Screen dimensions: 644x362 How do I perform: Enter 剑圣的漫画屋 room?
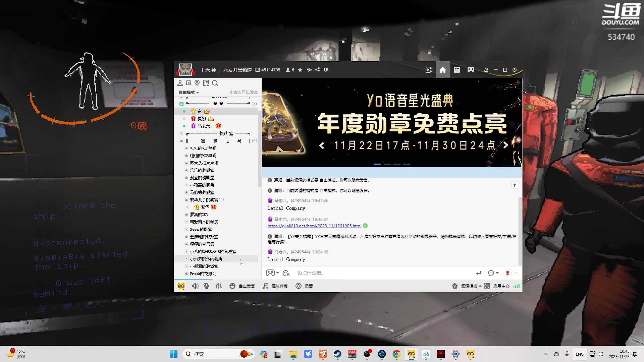(202, 178)
